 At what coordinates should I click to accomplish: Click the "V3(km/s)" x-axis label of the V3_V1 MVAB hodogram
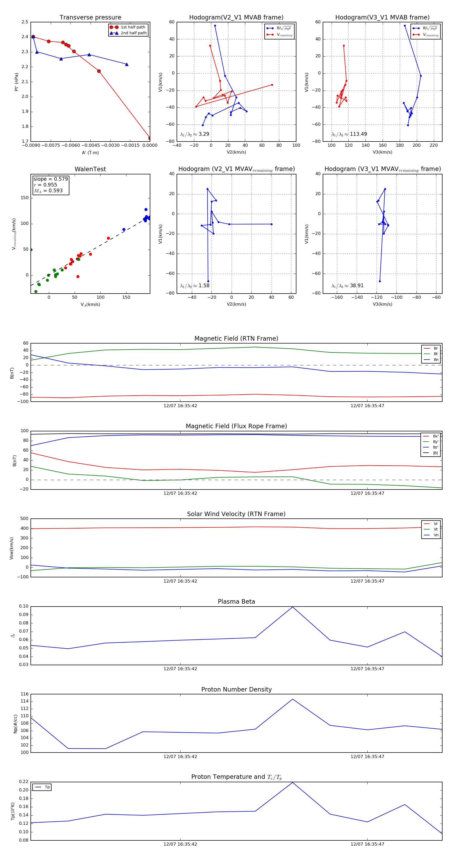382,152
